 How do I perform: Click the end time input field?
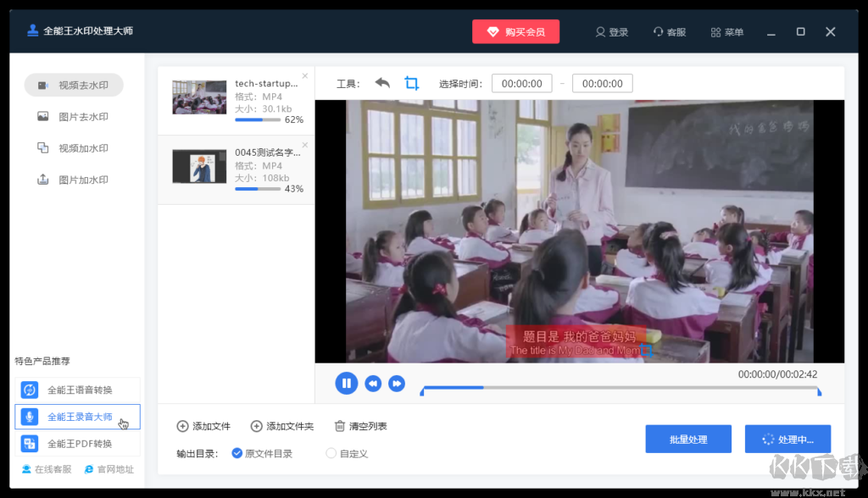pos(602,83)
